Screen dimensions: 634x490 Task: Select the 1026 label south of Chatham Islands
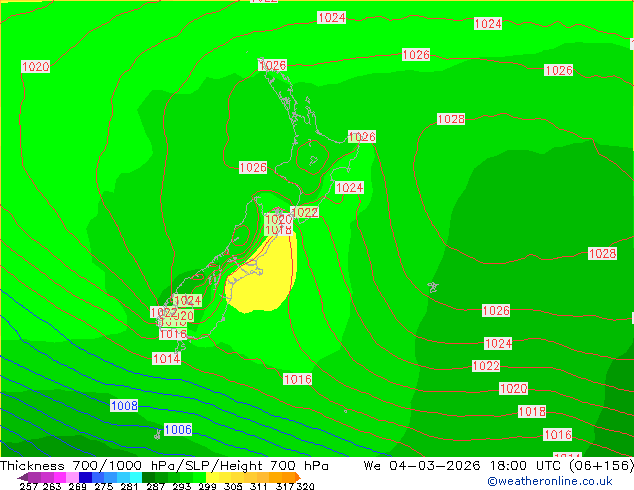click(496, 310)
